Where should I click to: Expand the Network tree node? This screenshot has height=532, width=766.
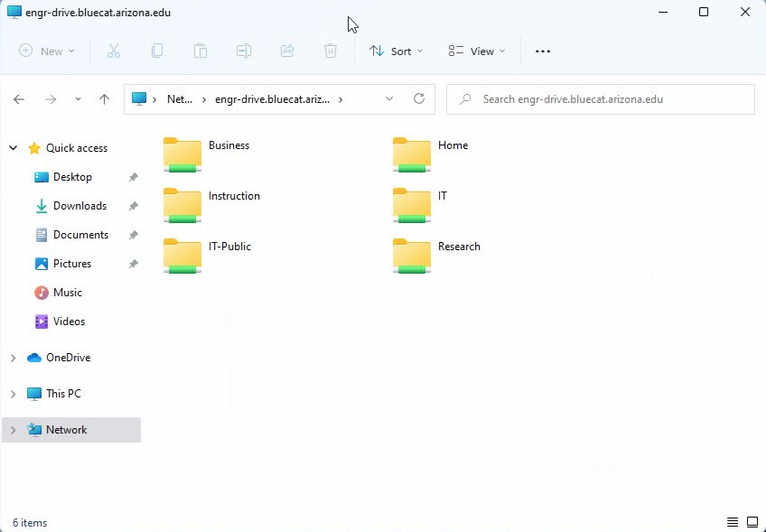pos(14,430)
